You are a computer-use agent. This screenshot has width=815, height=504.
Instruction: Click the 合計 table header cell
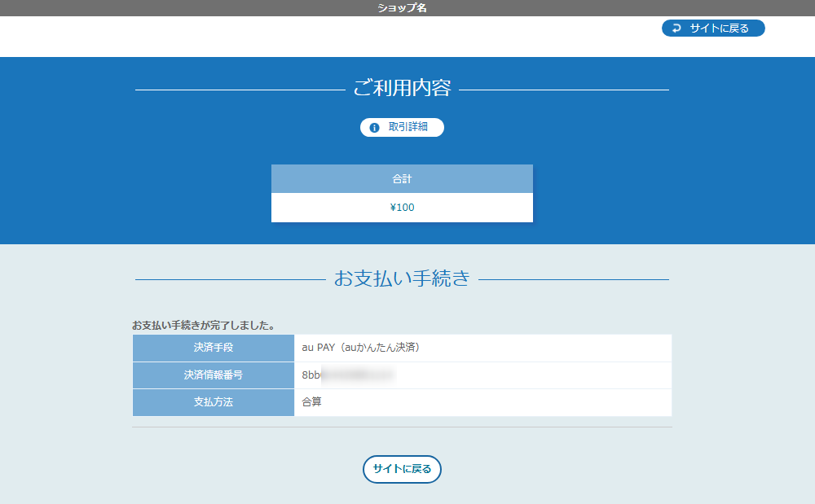[x=402, y=178]
